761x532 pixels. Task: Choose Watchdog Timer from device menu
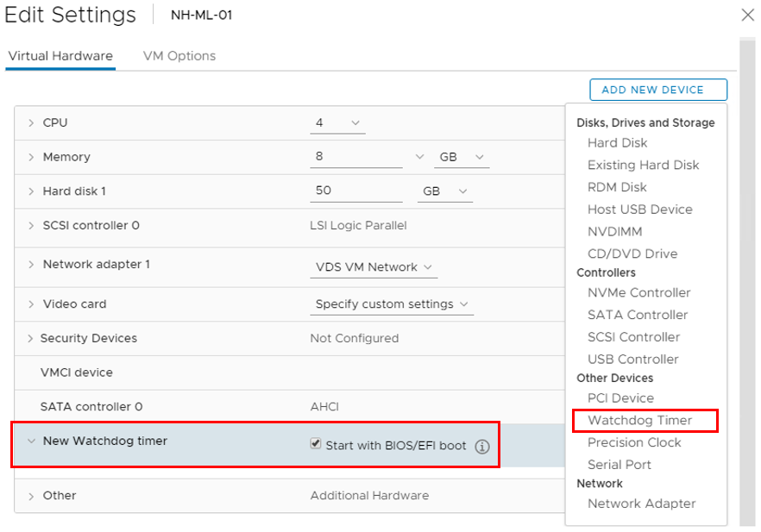point(639,421)
